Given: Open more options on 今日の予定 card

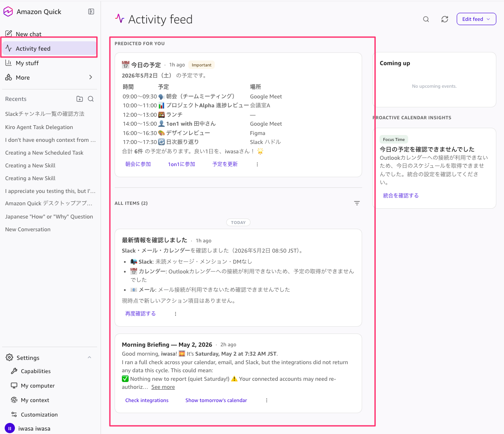Looking at the screenshot, I should (x=257, y=164).
